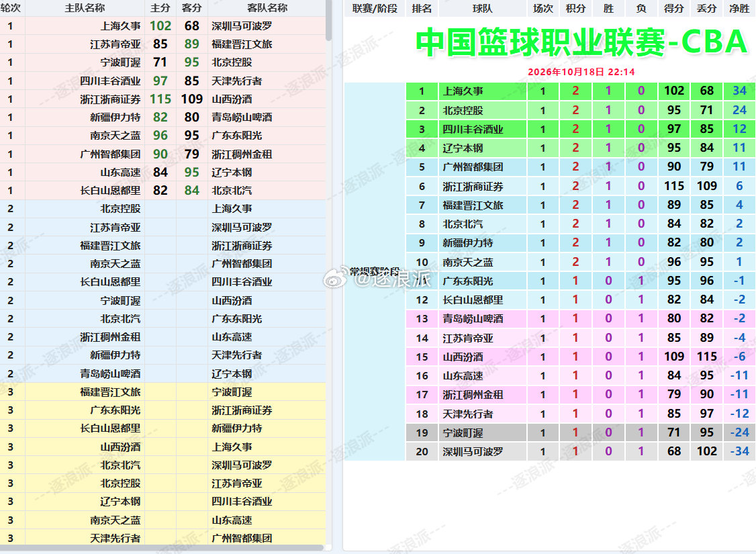Select home team 宁波町渥 in round 1 schedule

click(120, 62)
